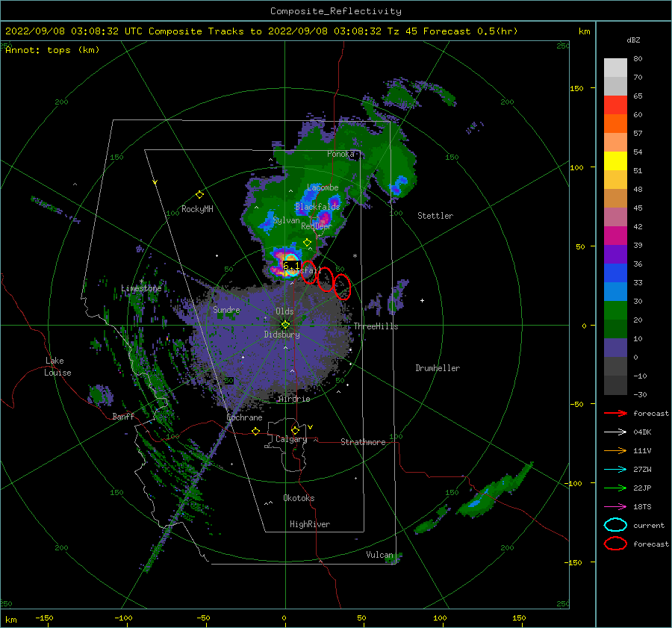This screenshot has height=628, width=672.
Task: Click the Limestone label
Action: [141, 288]
